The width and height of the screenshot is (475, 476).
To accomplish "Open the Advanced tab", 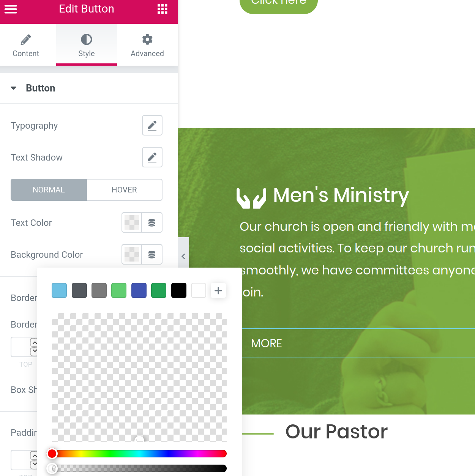I will [147, 46].
